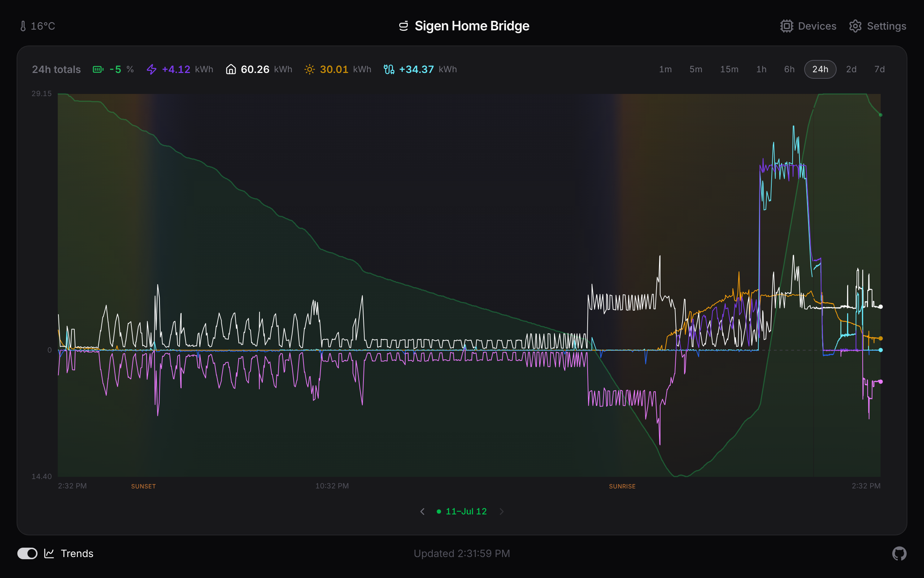Select the active 24h range
This screenshot has width=924, height=578.
(820, 69)
